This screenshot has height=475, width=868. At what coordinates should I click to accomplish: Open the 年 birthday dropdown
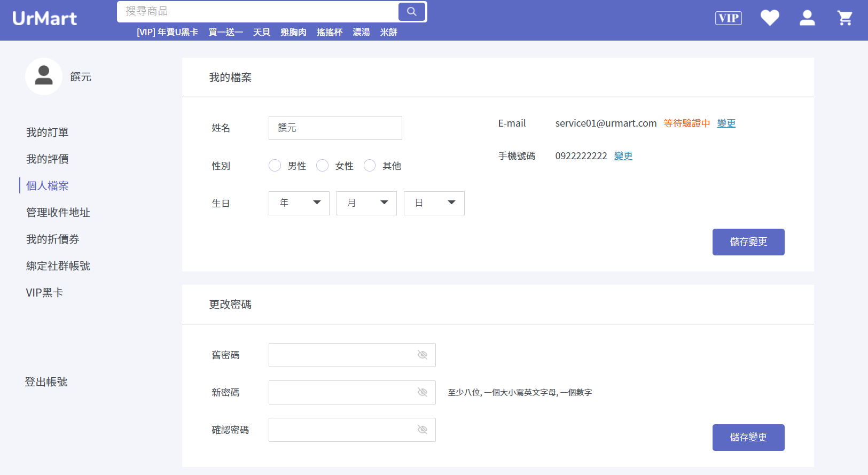coord(299,203)
